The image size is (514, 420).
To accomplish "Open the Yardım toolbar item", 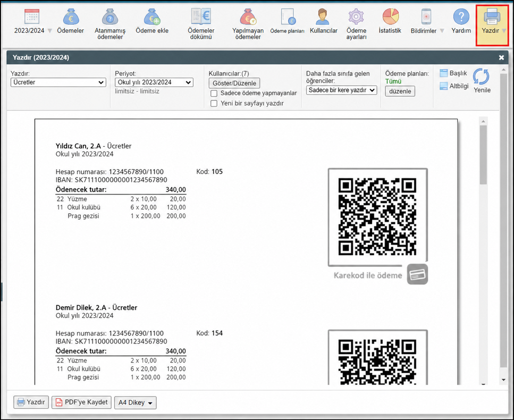I will tap(461, 21).
